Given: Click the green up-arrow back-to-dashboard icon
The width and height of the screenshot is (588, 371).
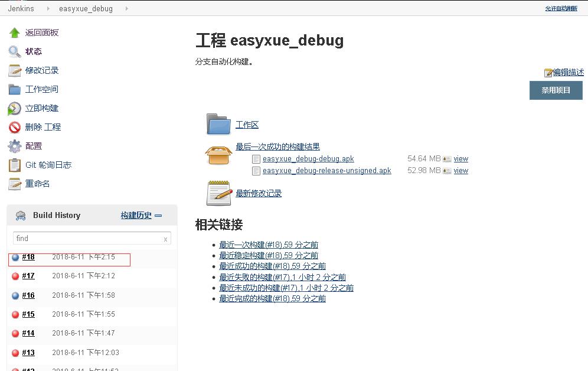Looking at the screenshot, I should (15, 33).
